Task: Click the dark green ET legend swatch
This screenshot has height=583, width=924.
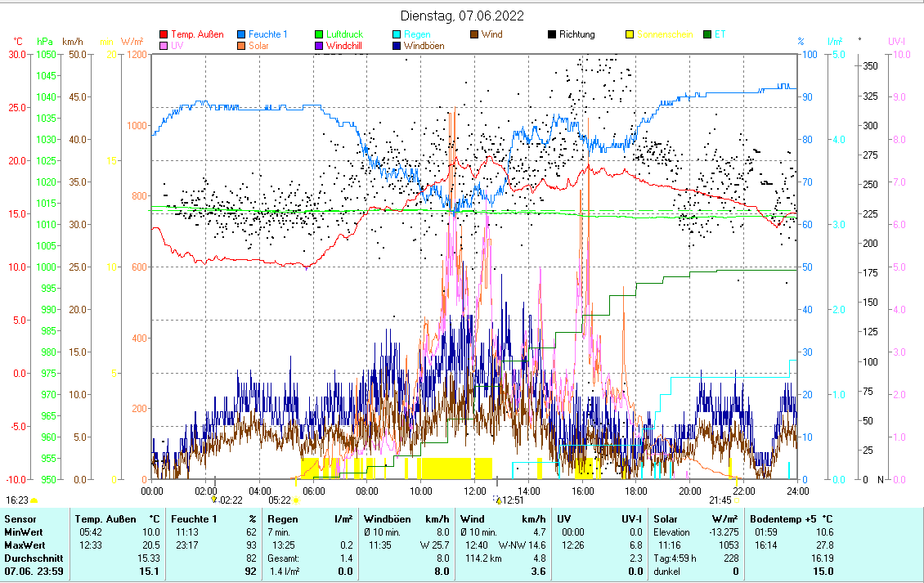Action: 708,35
